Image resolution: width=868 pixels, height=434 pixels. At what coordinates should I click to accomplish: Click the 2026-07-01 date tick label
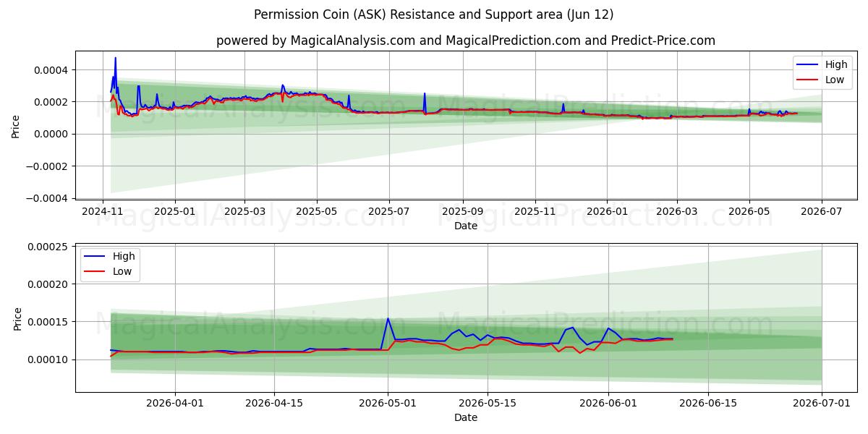[x=822, y=404]
